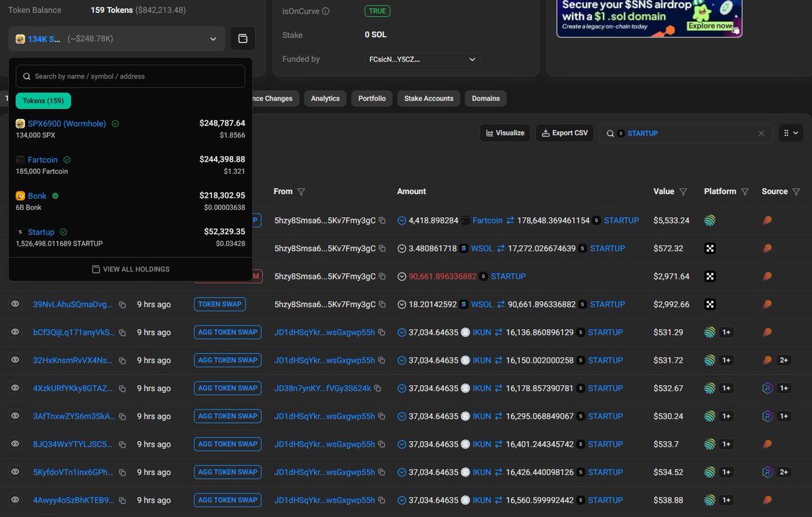Screen dimensions: 812x517
Task: Open JD1dHSqYkr address in $530.24 row
Action: coord(324,416)
